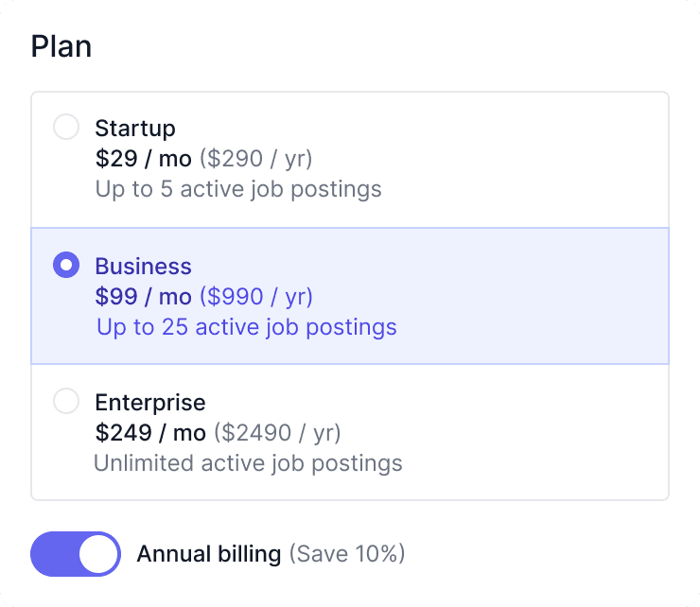
Task: Click the Plan section heading
Action: pos(61,46)
